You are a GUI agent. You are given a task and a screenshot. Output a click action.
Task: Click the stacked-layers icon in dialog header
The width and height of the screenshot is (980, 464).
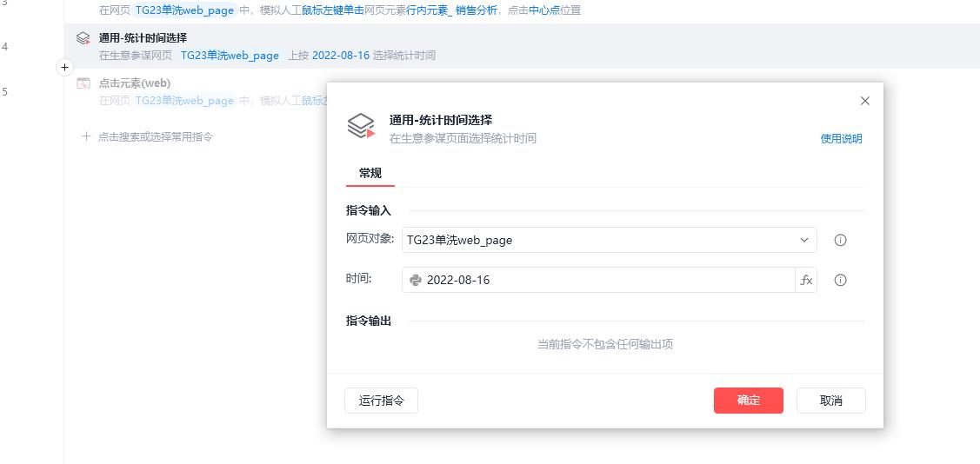361,127
